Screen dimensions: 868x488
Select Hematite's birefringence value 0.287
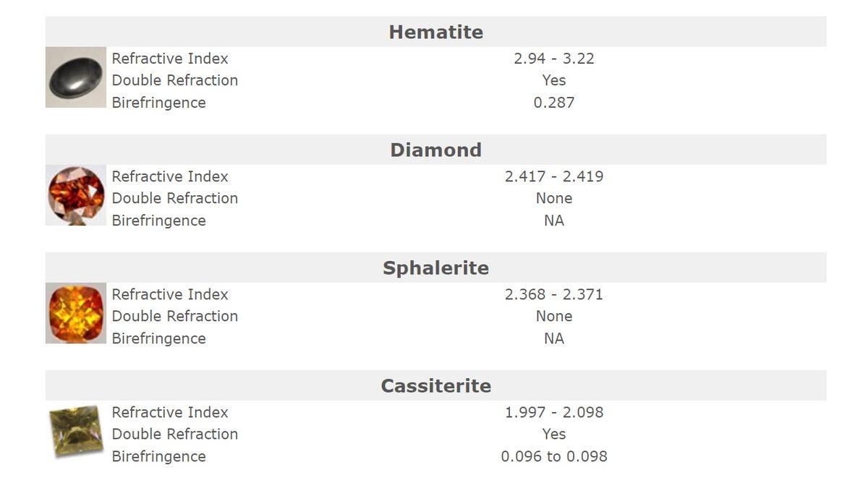pos(554,103)
